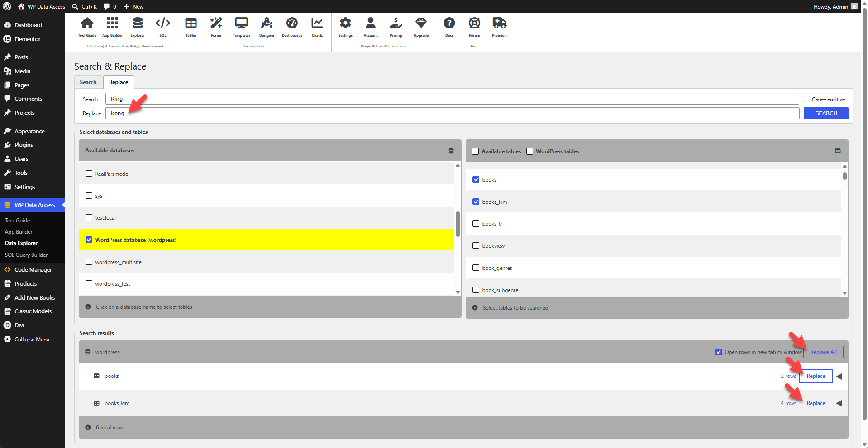Viewport: 868px width, 448px height.
Task: Click the WordPress logo in admin bar
Action: (7, 6)
